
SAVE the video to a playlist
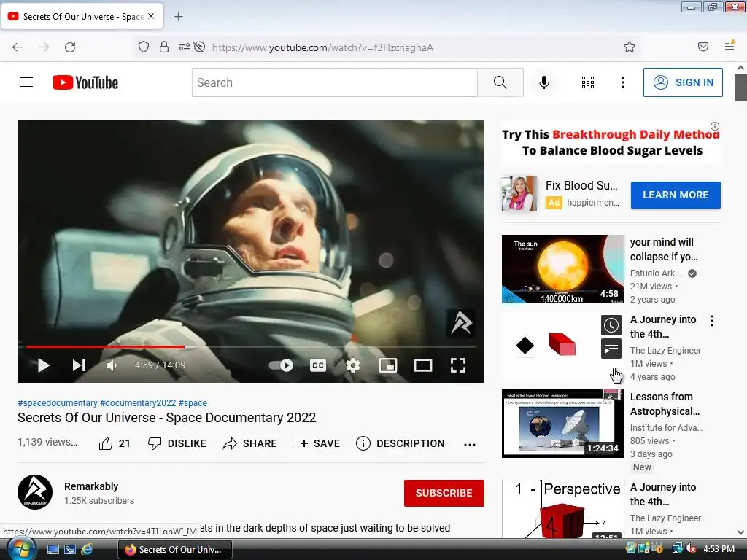tap(317, 443)
